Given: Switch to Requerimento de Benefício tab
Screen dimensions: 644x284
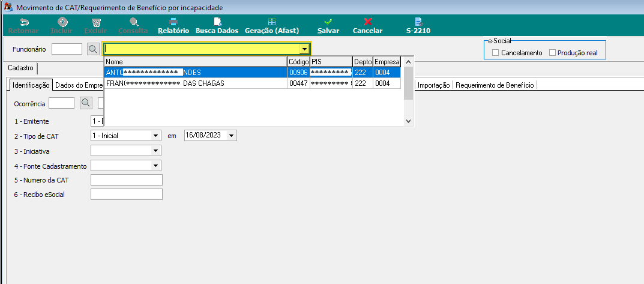Looking at the screenshot, I should tap(495, 85).
